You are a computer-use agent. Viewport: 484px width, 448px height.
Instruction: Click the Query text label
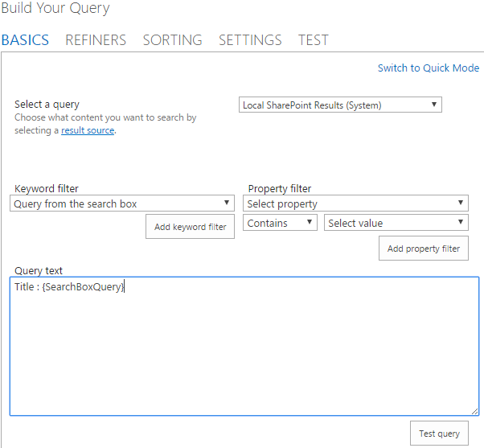(39, 270)
